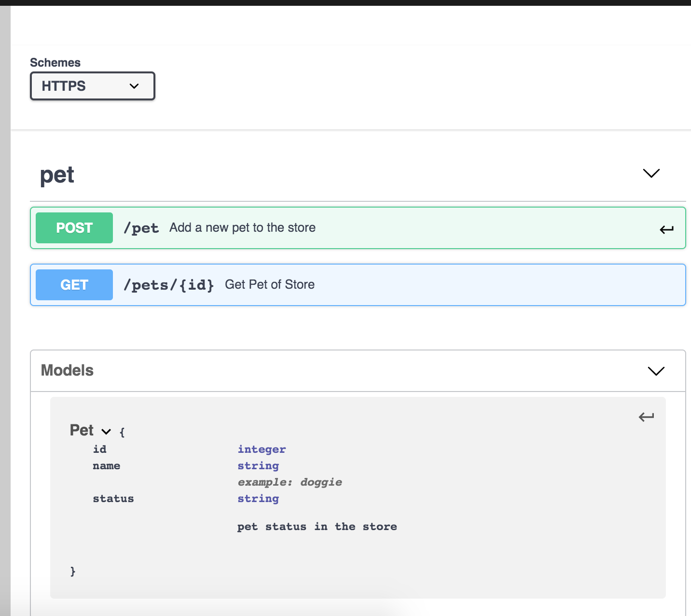691x616 pixels.
Task: Click the return arrow icon in Pet model
Action: [646, 417]
